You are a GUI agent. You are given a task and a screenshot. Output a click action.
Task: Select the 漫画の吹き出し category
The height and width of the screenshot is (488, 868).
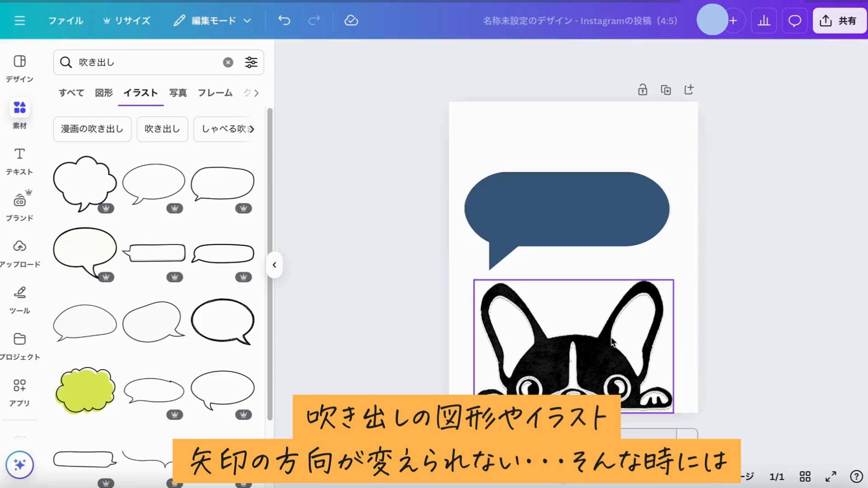92,129
